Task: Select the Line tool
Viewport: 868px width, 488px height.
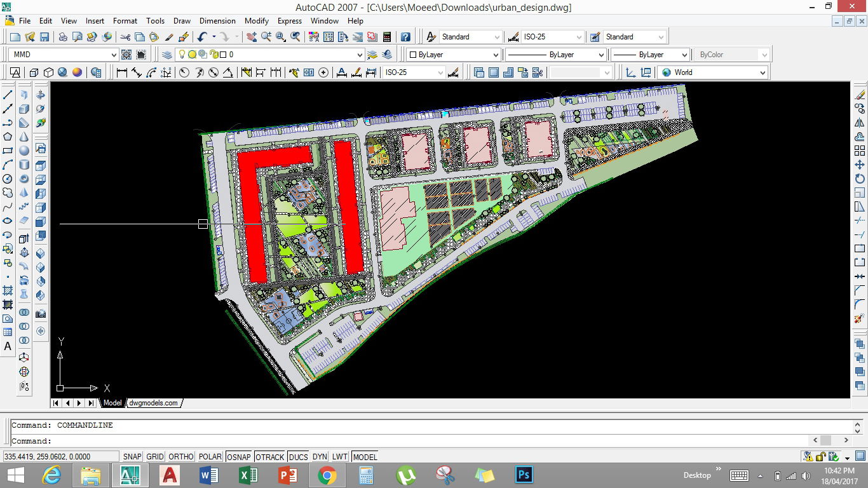Action: 7,94
